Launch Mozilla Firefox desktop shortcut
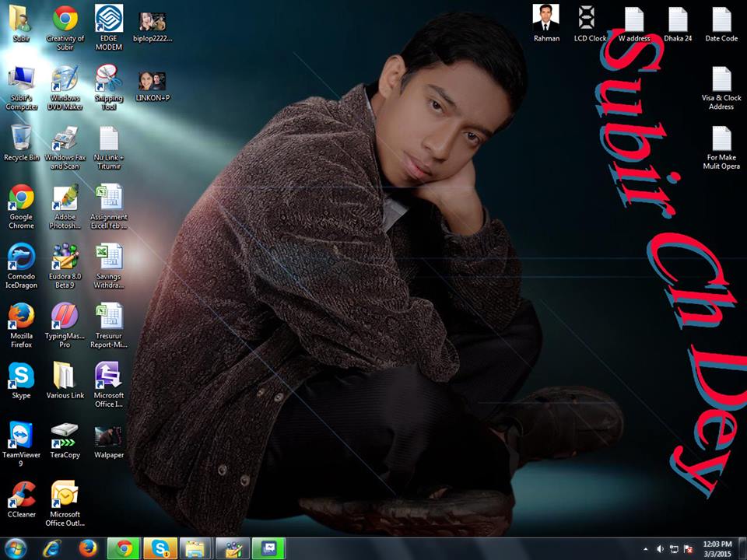Screen dimensions: 747x560 coord(21,326)
